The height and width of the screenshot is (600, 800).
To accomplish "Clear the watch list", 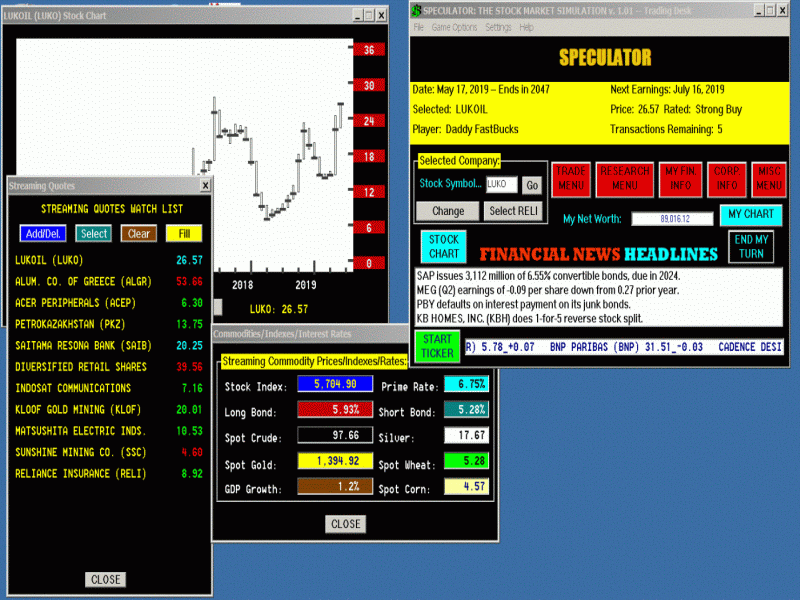I will coord(137,233).
